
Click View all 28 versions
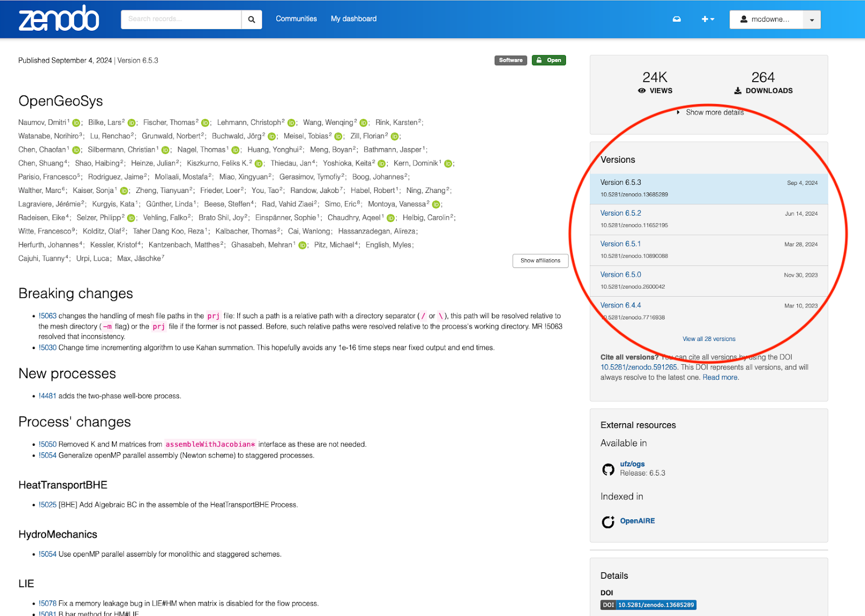(x=709, y=339)
